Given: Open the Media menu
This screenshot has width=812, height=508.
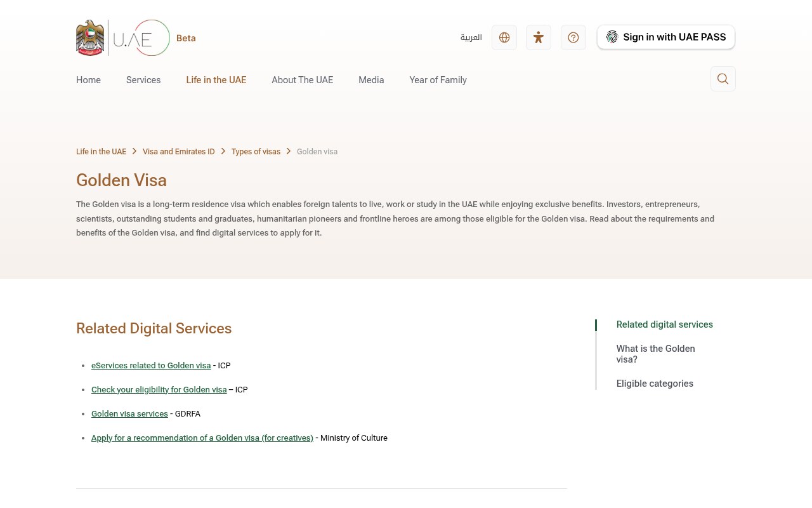Looking at the screenshot, I should [371, 80].
